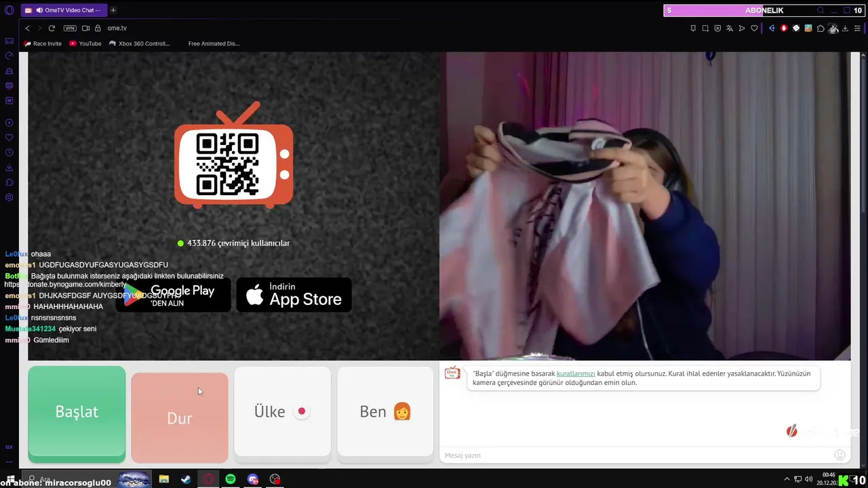Open the Easy Setup sliders icon
Viewport: 868px width, 488px height.
pyautogui.click(x=858, y=28)
